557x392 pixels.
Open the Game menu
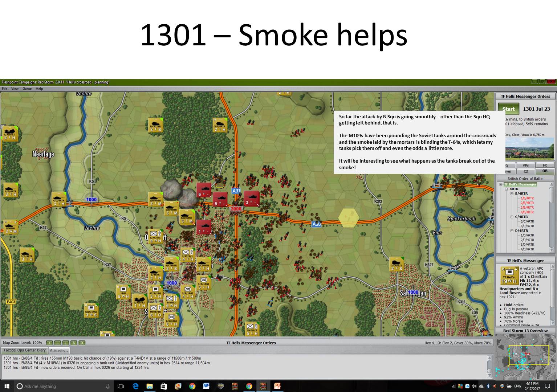tap(27, 89)
